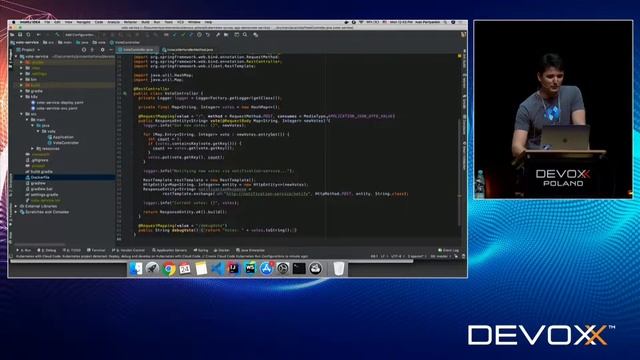Open Notes app from the Dock
The image size is (640, 360).
(201, 269)
